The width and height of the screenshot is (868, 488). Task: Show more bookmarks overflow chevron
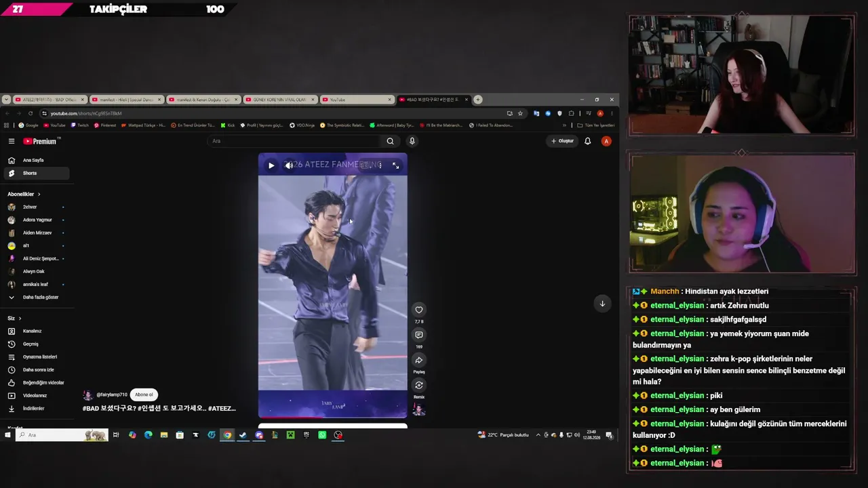click(x=564, y=125)
